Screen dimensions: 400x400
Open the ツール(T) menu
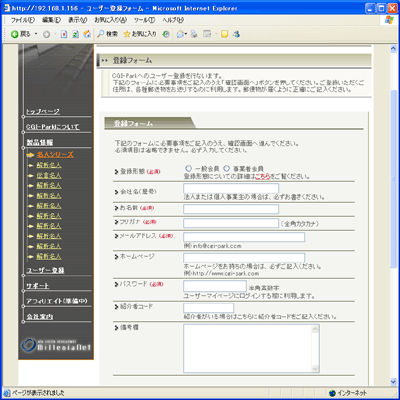(144, 20)
